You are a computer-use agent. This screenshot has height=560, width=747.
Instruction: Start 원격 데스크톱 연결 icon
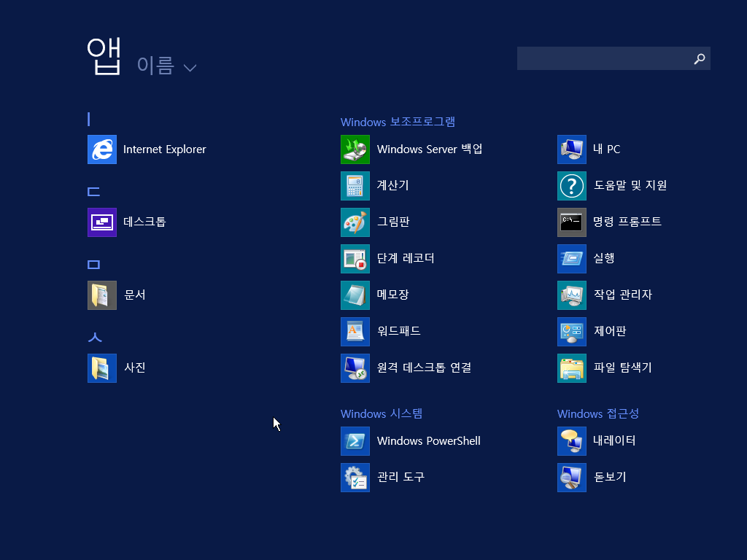coord(355,368)
